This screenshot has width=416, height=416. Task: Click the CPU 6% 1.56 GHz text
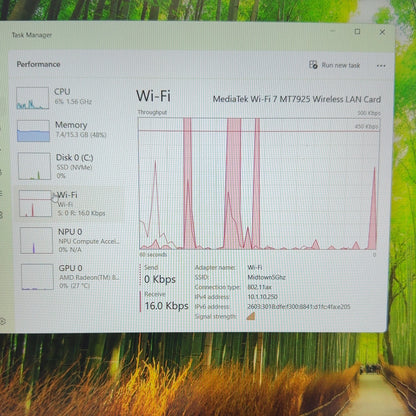[73, 101]
